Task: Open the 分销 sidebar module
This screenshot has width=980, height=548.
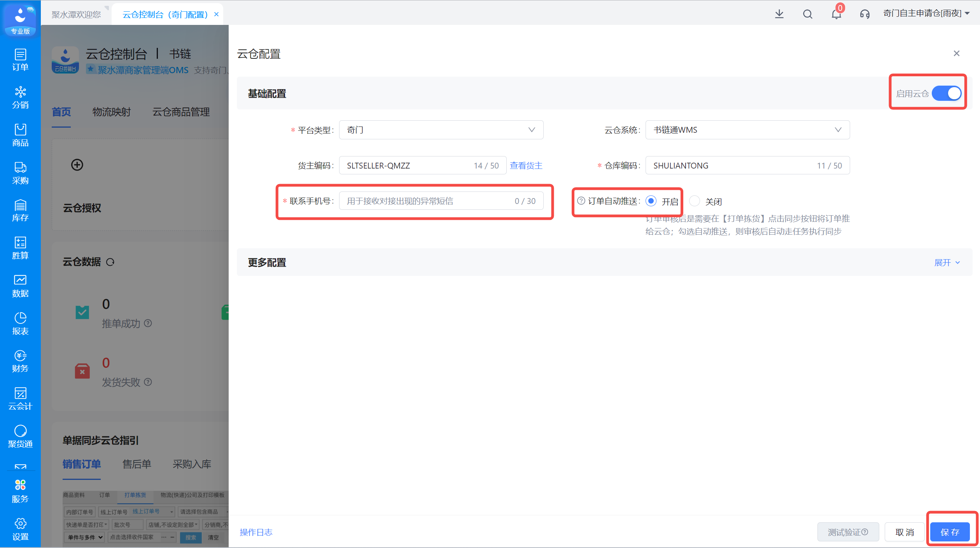Action: coord(20,98)
